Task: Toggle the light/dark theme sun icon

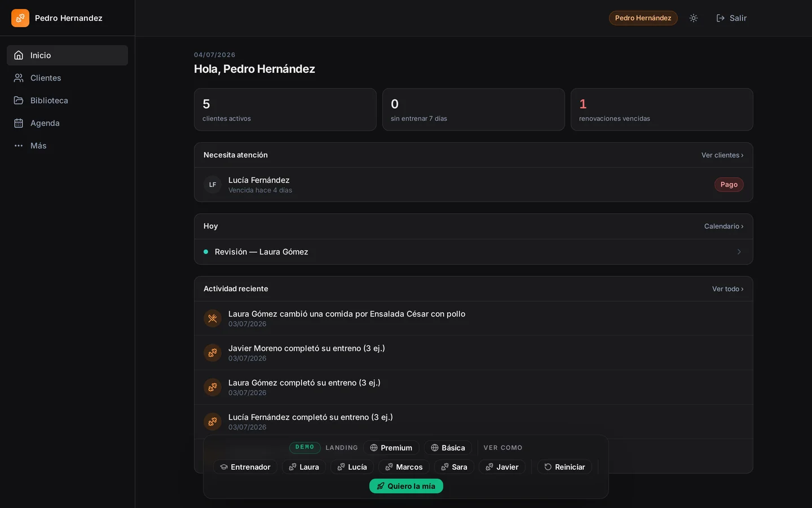Action: (694, 18)
